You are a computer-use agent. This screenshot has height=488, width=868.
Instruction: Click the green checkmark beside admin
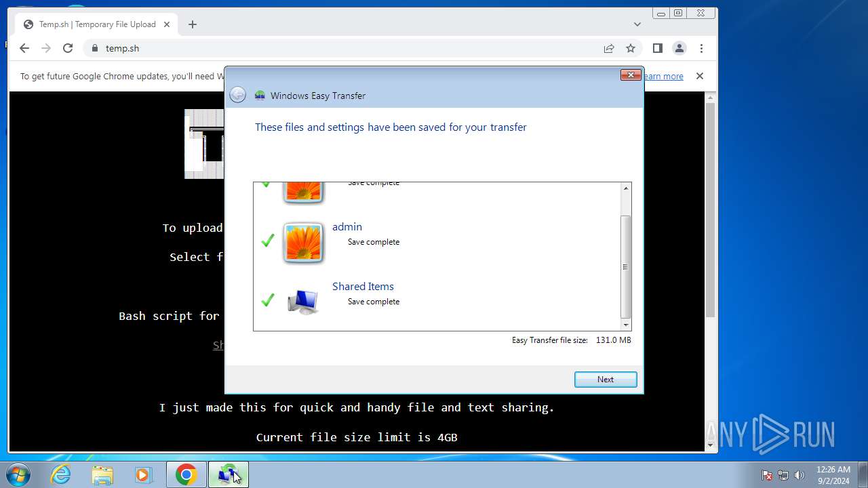[x=268, y=241]
